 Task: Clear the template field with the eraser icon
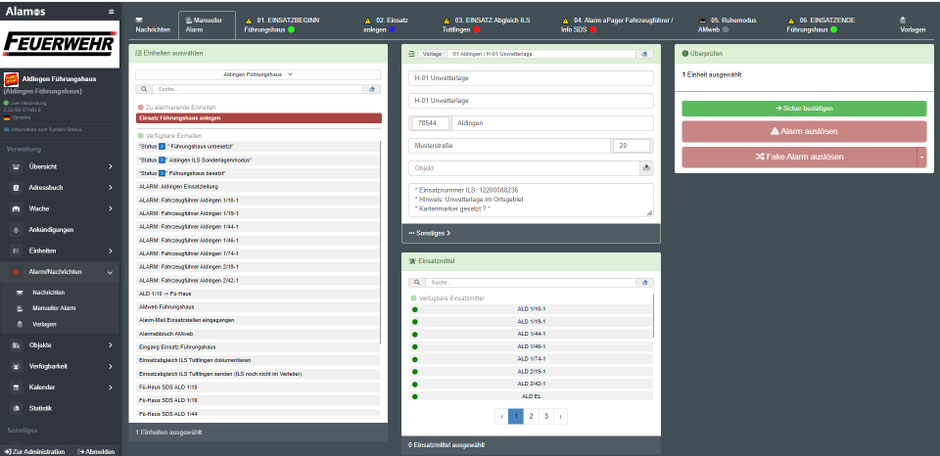(644, 54)
